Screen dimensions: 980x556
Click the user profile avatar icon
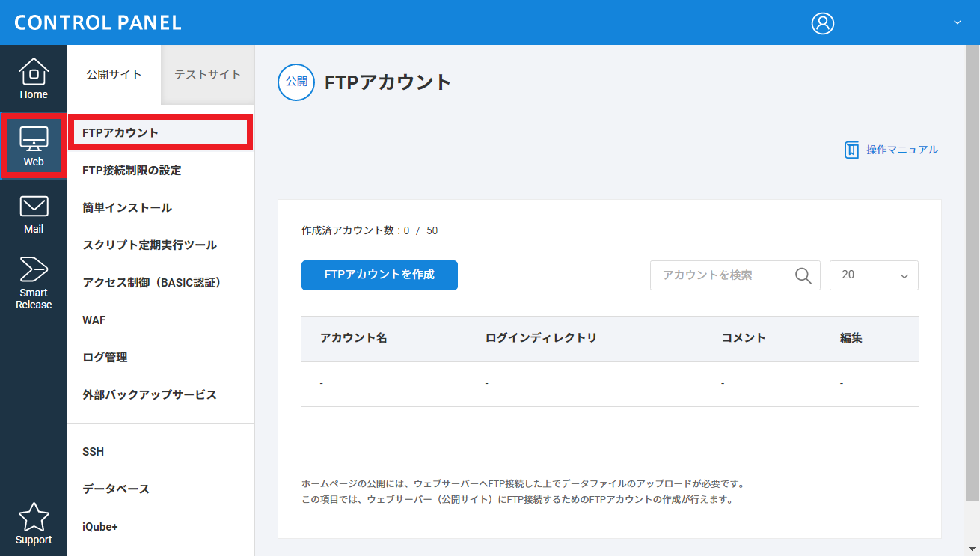click(x=822, y=23)
